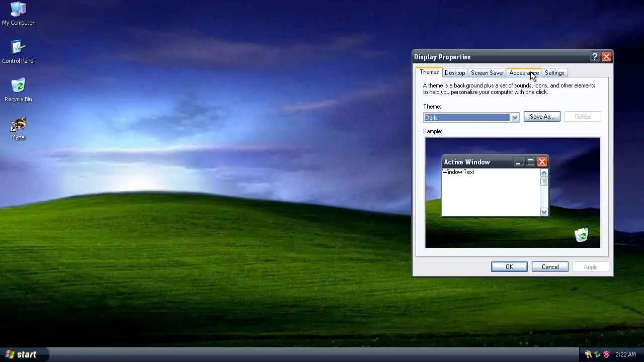This screenshot has width=644, height=362.
Task: Select the My Computer desktop icon
Action: pyautogui.click(x=18, y=14)
